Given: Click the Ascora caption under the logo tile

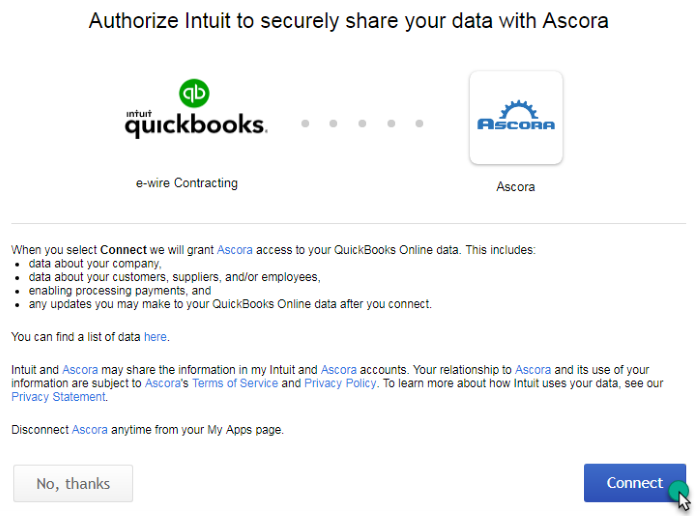Looking at the screenshot, I should point(516,187).
